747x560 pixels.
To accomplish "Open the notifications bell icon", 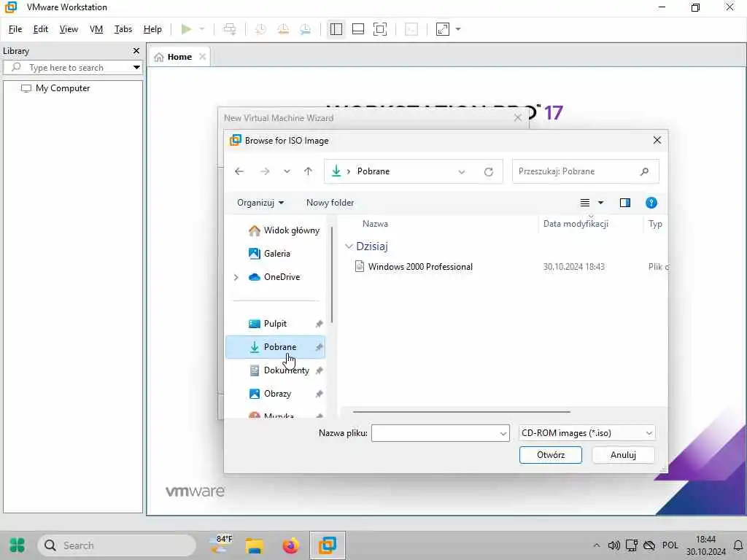I will [x=738, y=545].
